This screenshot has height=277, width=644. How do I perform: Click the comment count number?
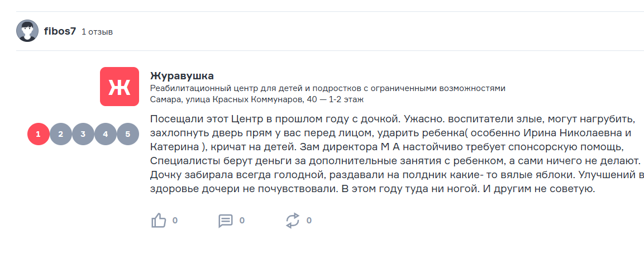242,221
